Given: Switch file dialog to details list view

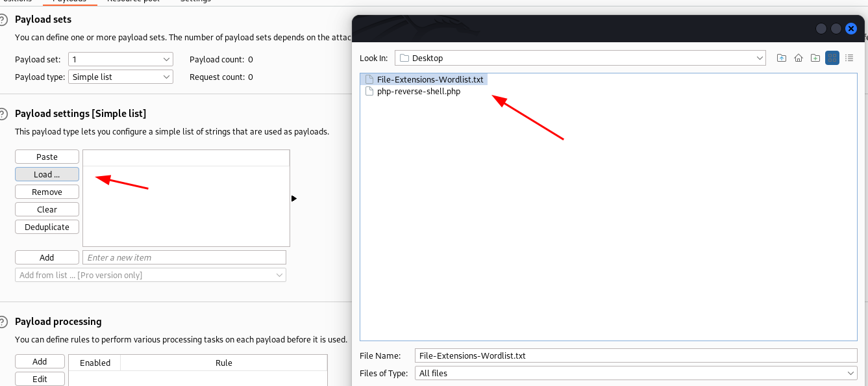Looking at the screenshot, I should pos(849,58).
